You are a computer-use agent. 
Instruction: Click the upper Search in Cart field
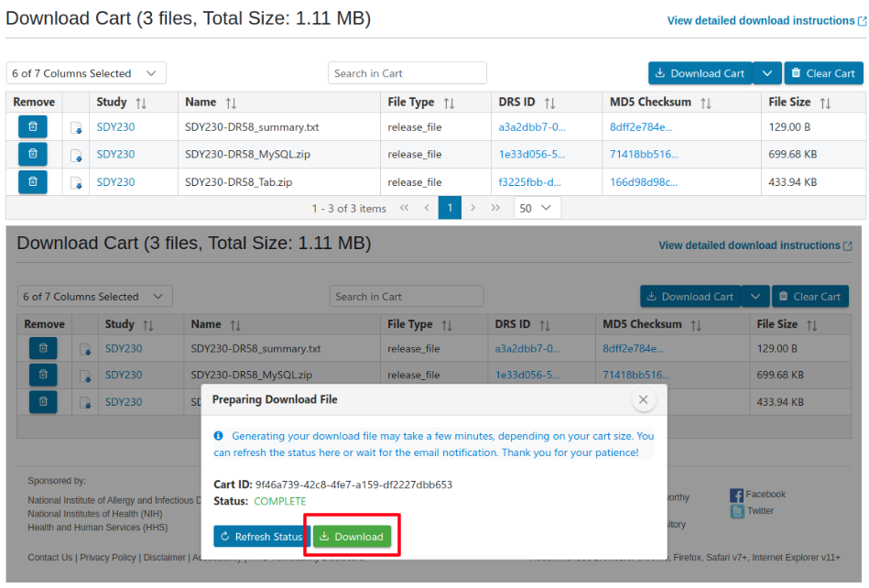(x=407, y=73)
